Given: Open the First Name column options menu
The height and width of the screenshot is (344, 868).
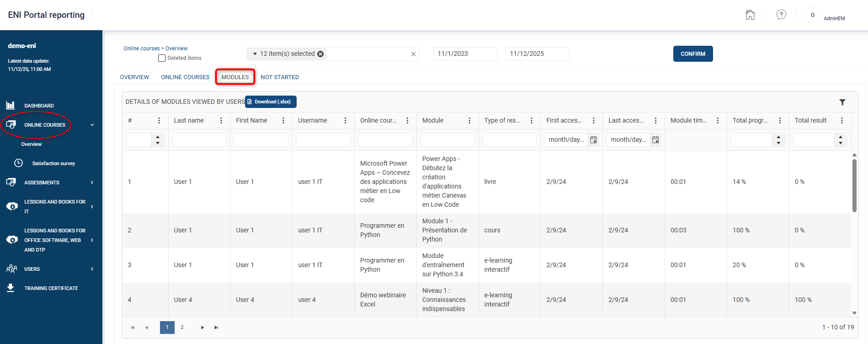Looking at the screenshot, I should (x=283, y=121).
